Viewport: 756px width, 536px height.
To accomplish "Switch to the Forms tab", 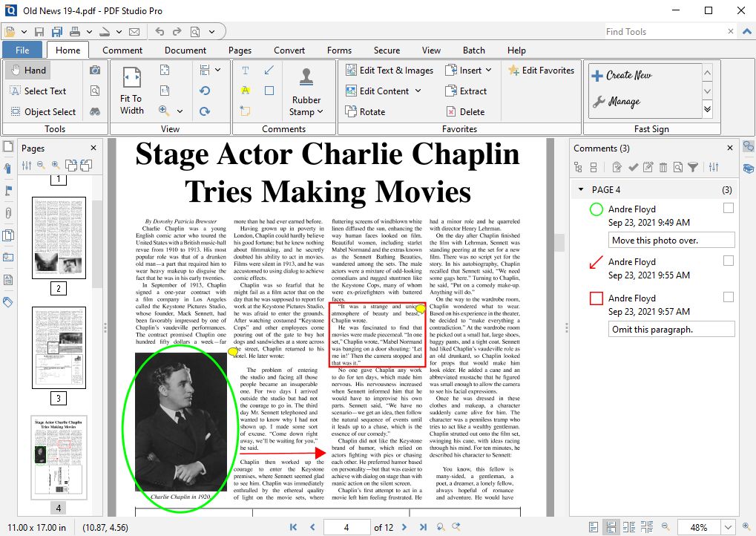I will pos(339,50).
